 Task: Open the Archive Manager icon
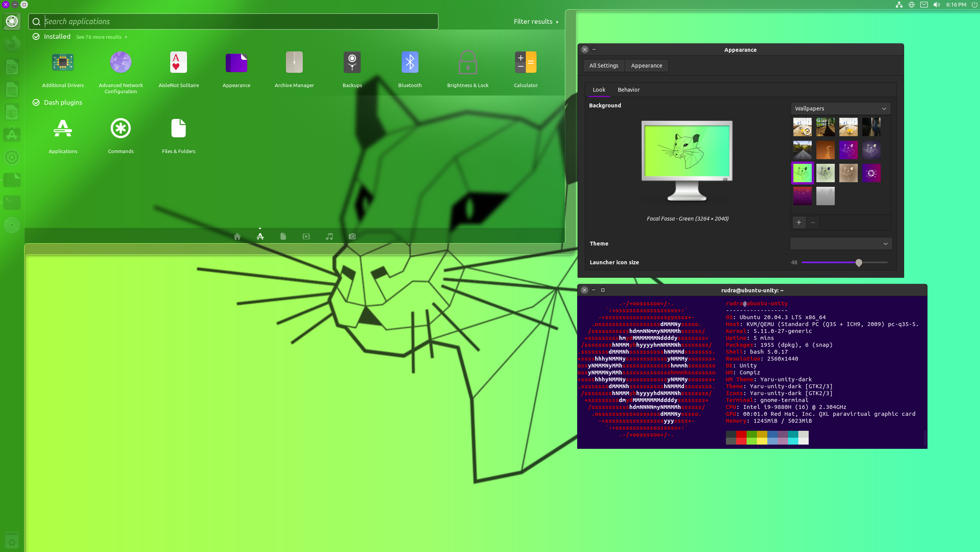tap(294, 63)
